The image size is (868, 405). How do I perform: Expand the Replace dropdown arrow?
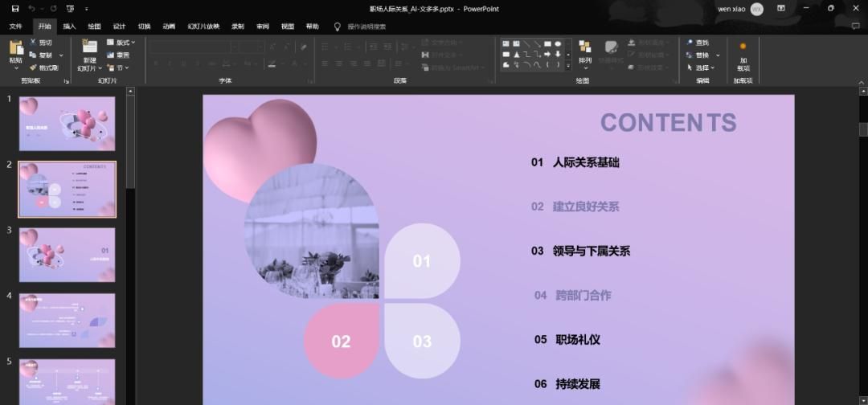point(718,55)
